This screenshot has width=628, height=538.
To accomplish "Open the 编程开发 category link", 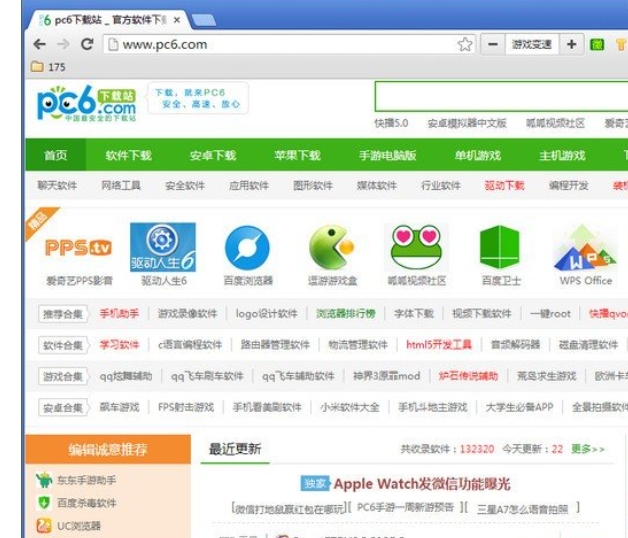I will (x=568, y=185).
